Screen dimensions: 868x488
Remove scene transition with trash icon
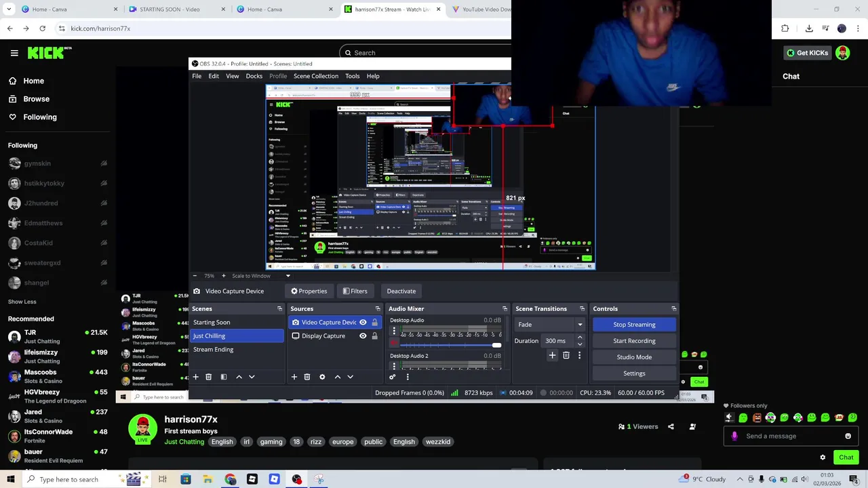[x=566, y=355]
